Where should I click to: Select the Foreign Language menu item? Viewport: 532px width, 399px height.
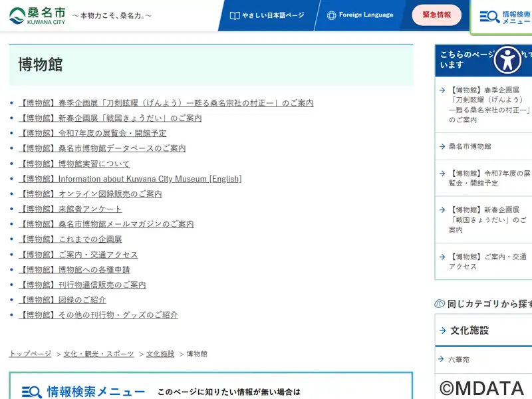pyautogui.click(x=360, y=15)
